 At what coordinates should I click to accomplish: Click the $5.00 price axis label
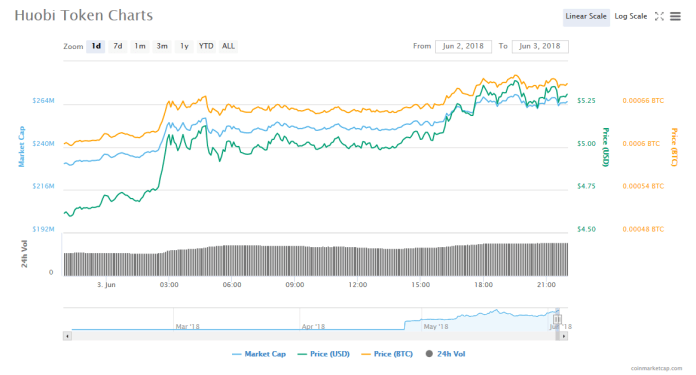586,144
